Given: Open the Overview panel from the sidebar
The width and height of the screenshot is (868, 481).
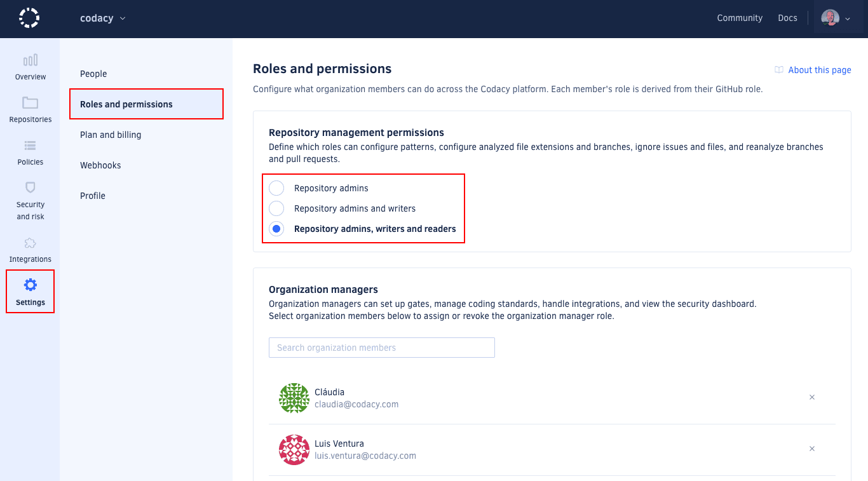Looking at the screenshot, I should (29, 67).
